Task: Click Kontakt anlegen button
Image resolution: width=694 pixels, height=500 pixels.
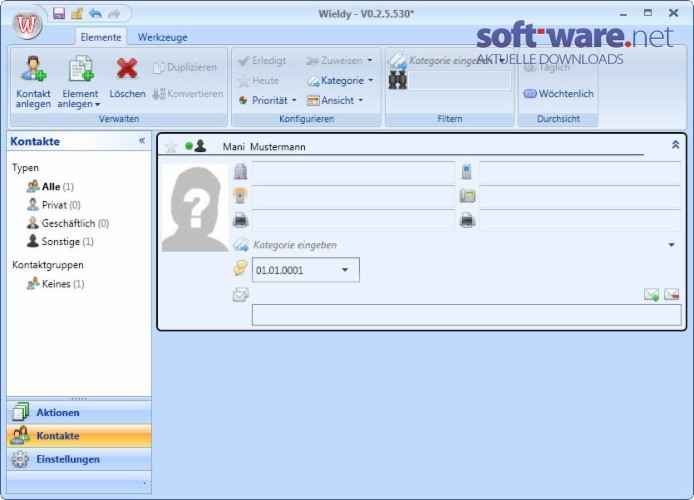Action: tap(33, 81)
